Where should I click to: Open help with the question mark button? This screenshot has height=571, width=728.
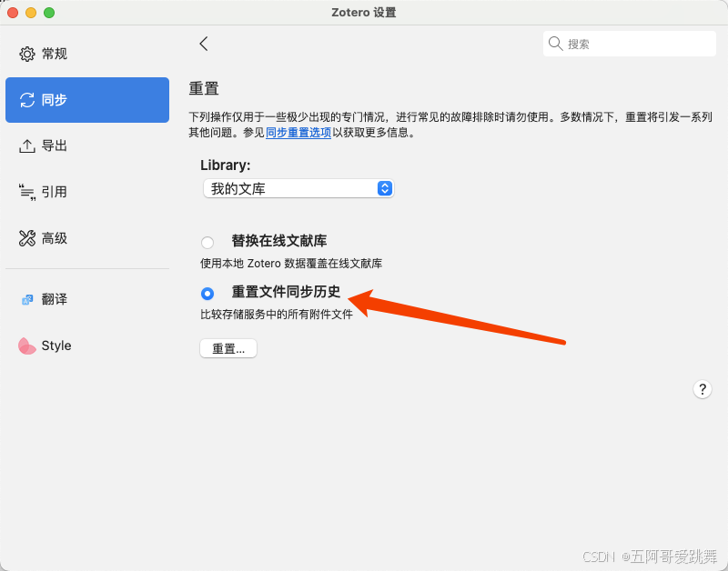702,389
